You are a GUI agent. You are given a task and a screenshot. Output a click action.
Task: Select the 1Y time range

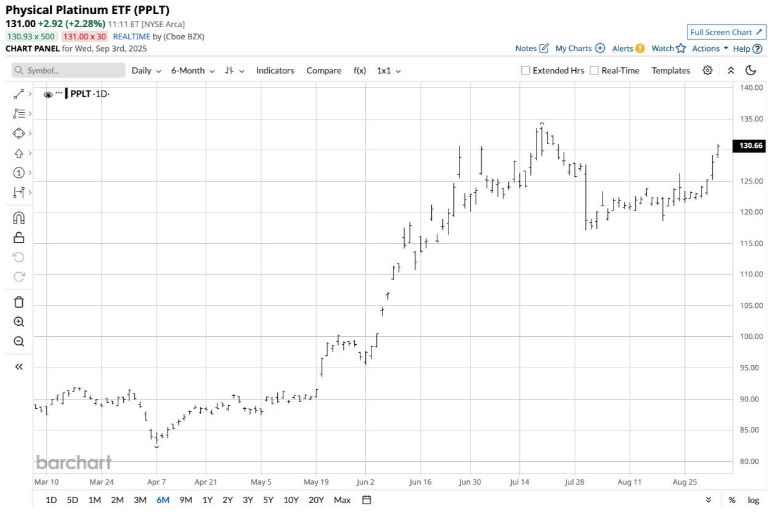click(x=208, y=500)
